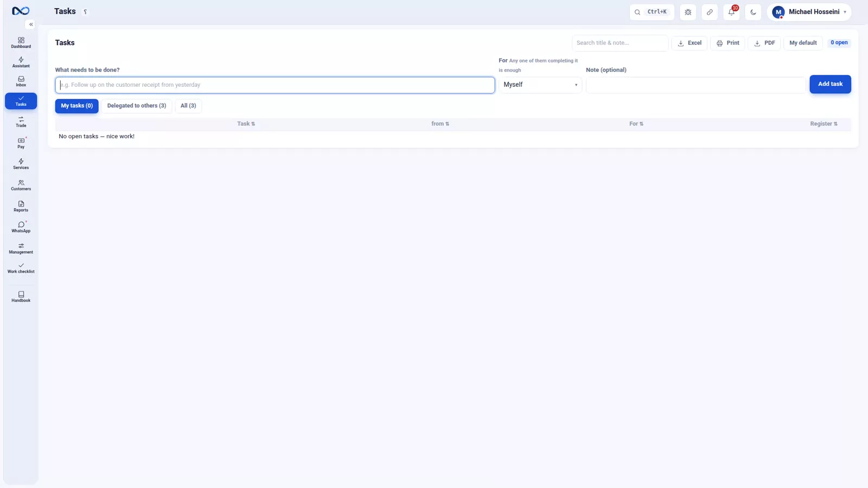Open notifications bell with 10 badge

tap(731, 12)
